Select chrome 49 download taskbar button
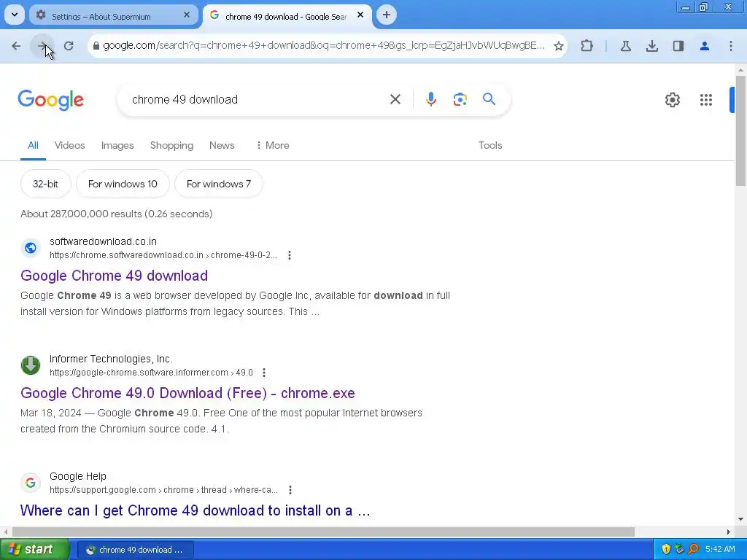This screenshot has height=560, width=747. [135, 550]
